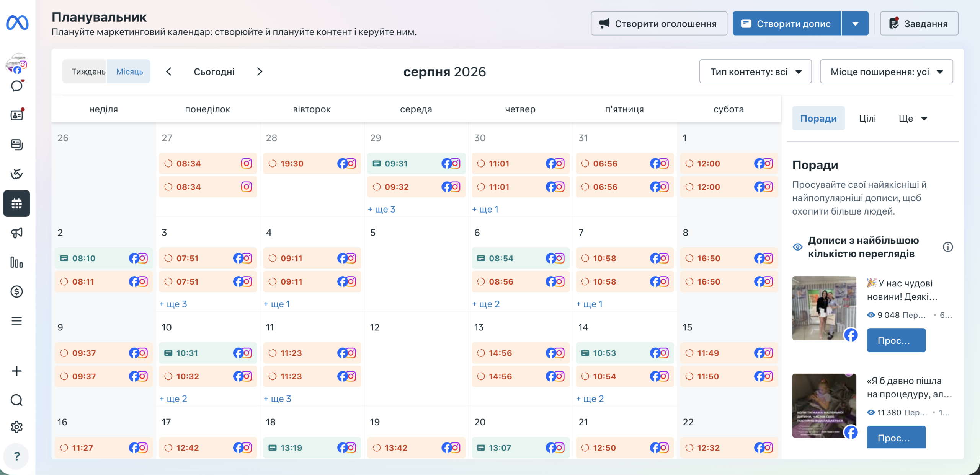Viewport: 980px width, 475px height.
Task: Open the Створити допис split-button dropdown arrow
Action: 855,24
